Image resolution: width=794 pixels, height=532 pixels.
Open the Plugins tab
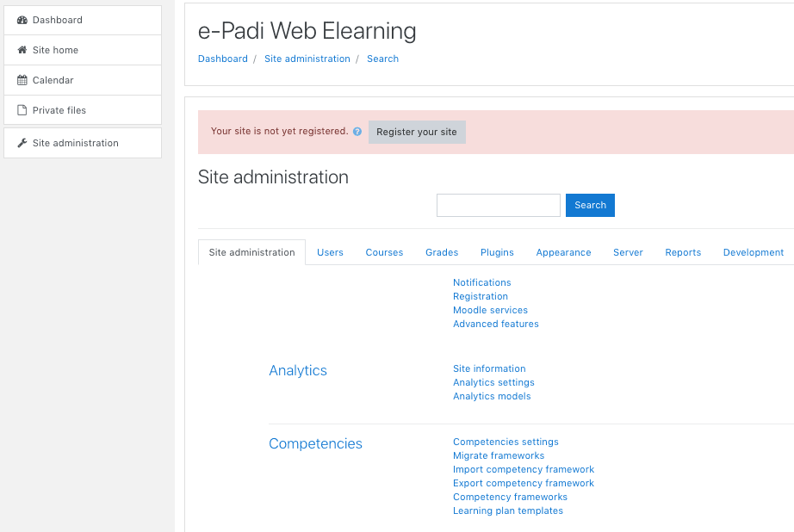pos(497,252)
